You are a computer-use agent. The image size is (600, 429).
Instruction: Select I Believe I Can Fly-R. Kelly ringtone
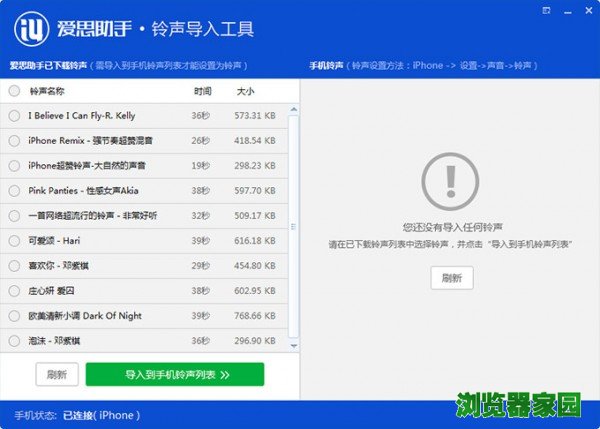pyautogui.click(x=14, y=116)
